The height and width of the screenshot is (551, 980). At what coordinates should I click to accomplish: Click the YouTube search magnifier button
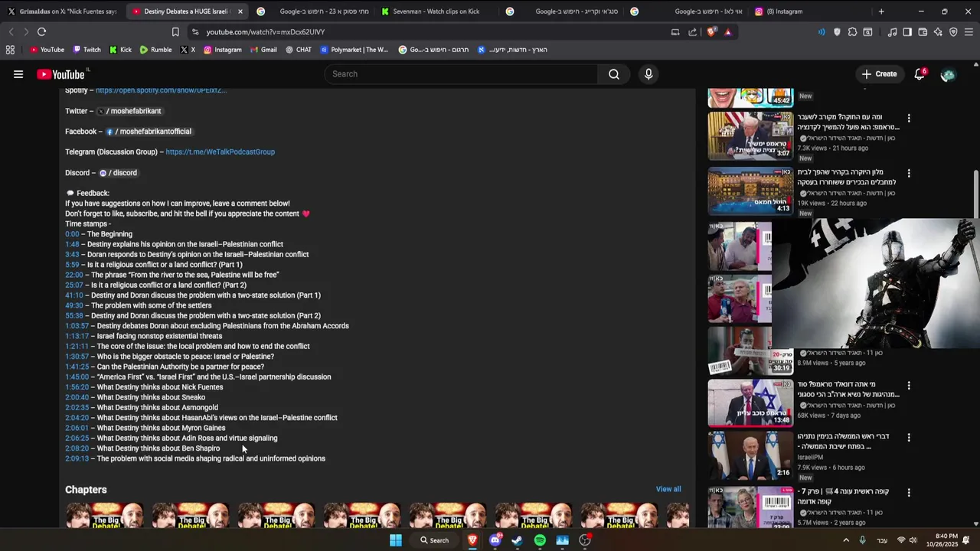pyautogui.click(x=613, y=74)
